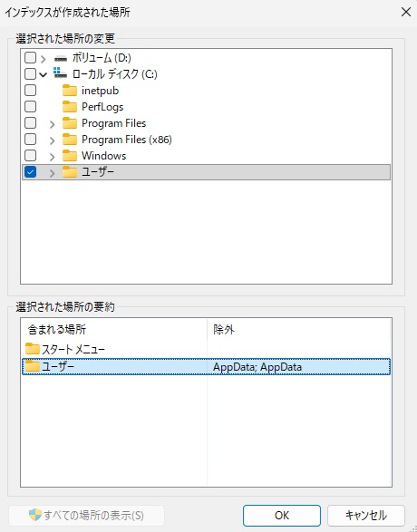Collapse the ローカル ディスク (C:) node

tap(44, 74)
